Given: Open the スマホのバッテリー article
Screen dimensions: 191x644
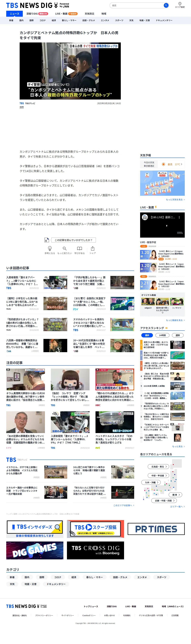Looking at the screenshot, I should point(104,324).
